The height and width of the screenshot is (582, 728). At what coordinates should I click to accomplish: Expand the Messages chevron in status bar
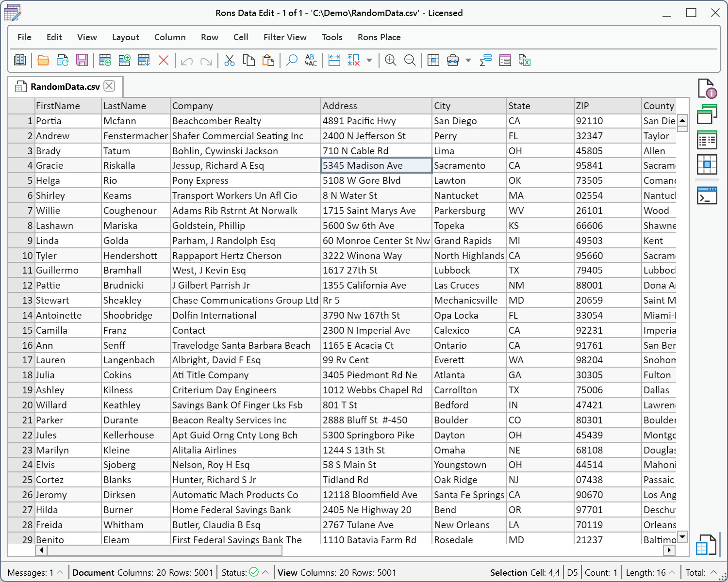[x=60, y=572]
